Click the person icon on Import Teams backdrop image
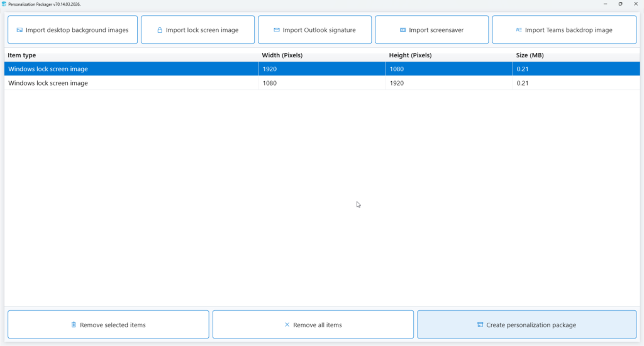 click(x=519, y=30)
